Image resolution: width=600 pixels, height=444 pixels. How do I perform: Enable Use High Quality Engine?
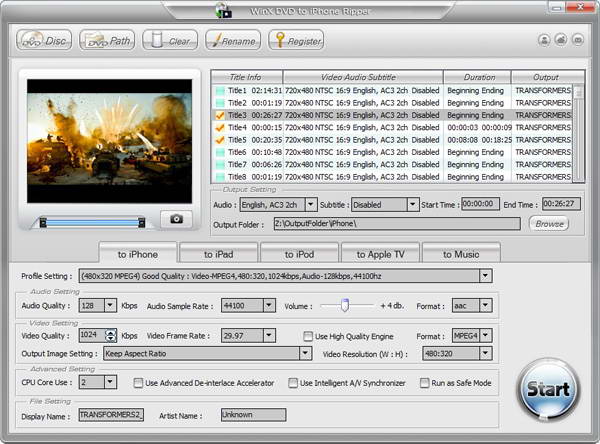[309, 337]
